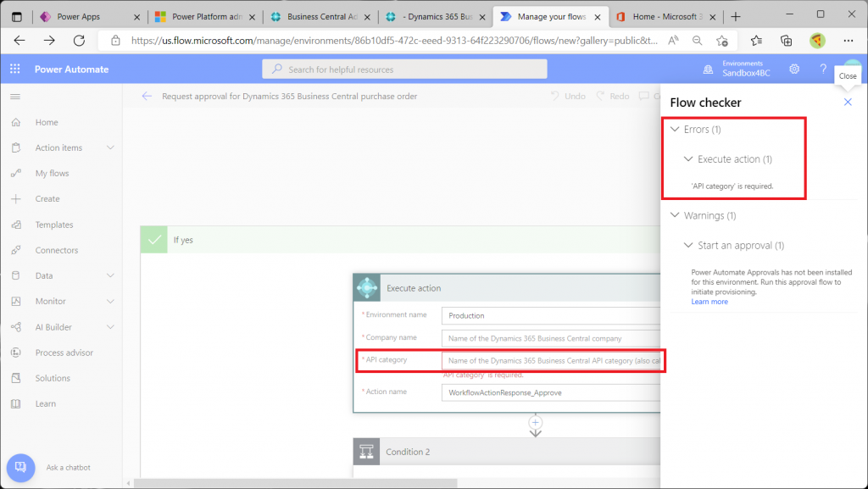868x489 pixels.
Task: Click the Condition 2 step header
Action: (507, 452)
